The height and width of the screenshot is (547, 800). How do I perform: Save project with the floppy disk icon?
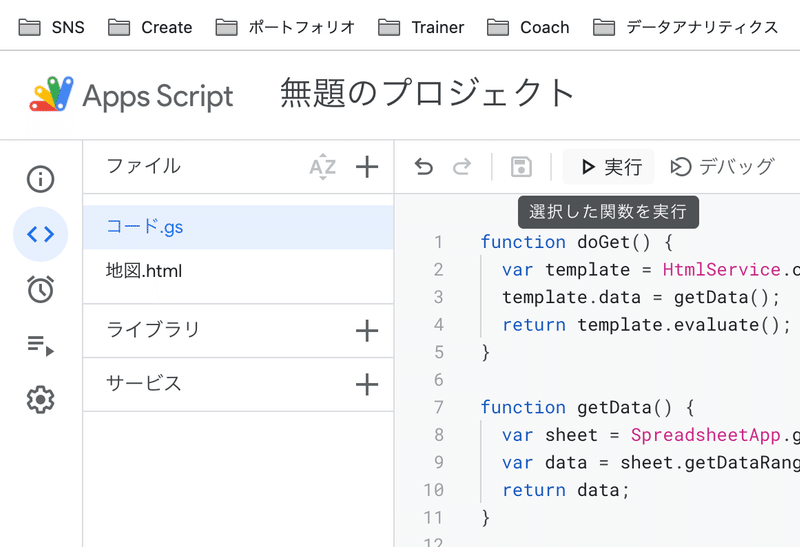(521, 167)
